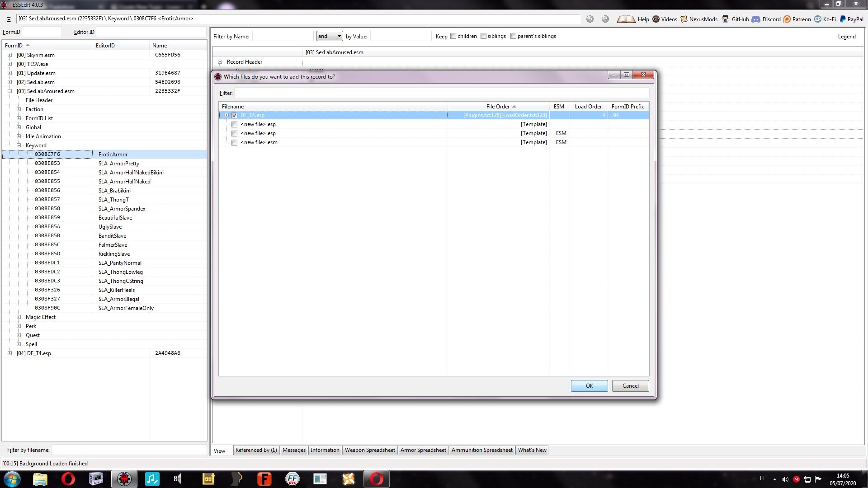Open the Help book icon
This screenshot has height=488, width=868.
pyautogui.click(x=626, y=19)
